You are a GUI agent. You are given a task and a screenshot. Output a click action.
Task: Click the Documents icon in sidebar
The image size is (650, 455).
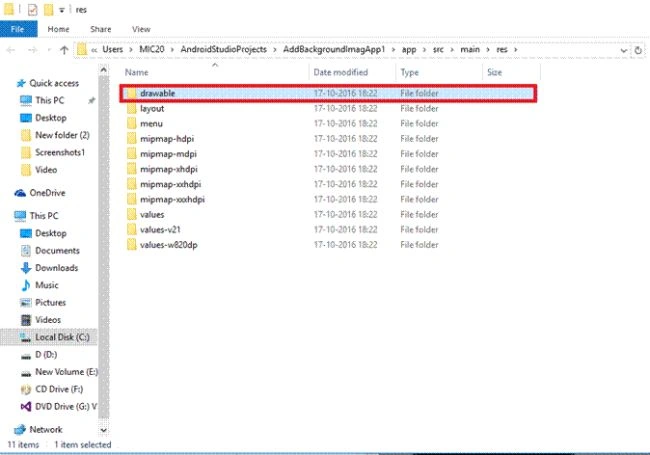click(x=26, y=251)
